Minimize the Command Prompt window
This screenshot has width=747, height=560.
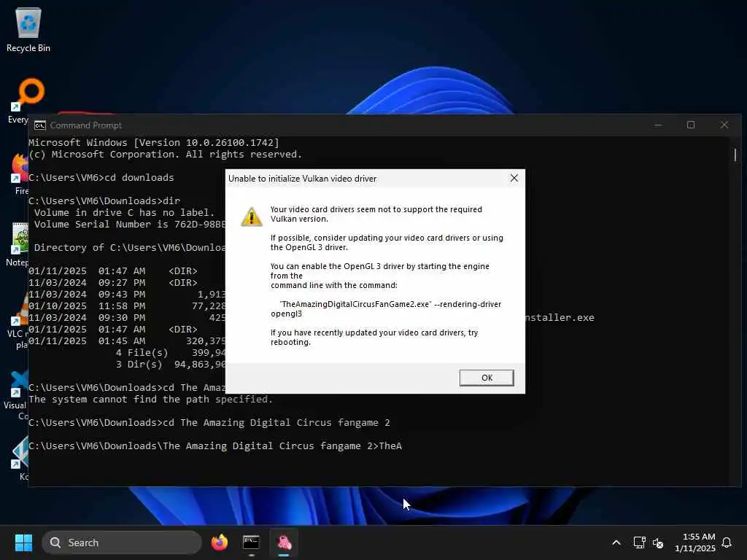(x=658, y=125)
